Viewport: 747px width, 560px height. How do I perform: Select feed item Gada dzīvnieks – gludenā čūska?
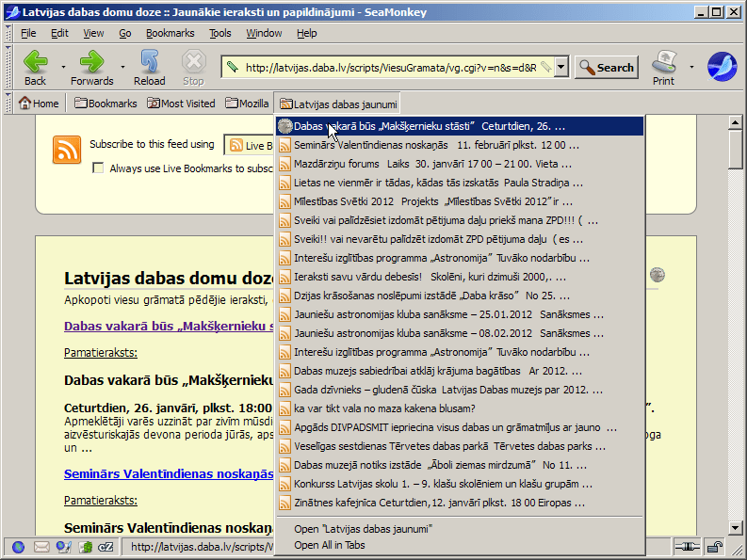[460, 390]
